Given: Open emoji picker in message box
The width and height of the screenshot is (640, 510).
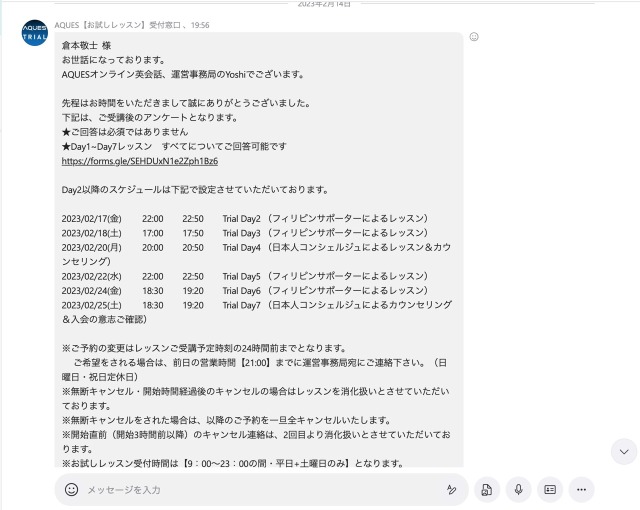Looking at the screenshot, I should click(x=71, y=489).
